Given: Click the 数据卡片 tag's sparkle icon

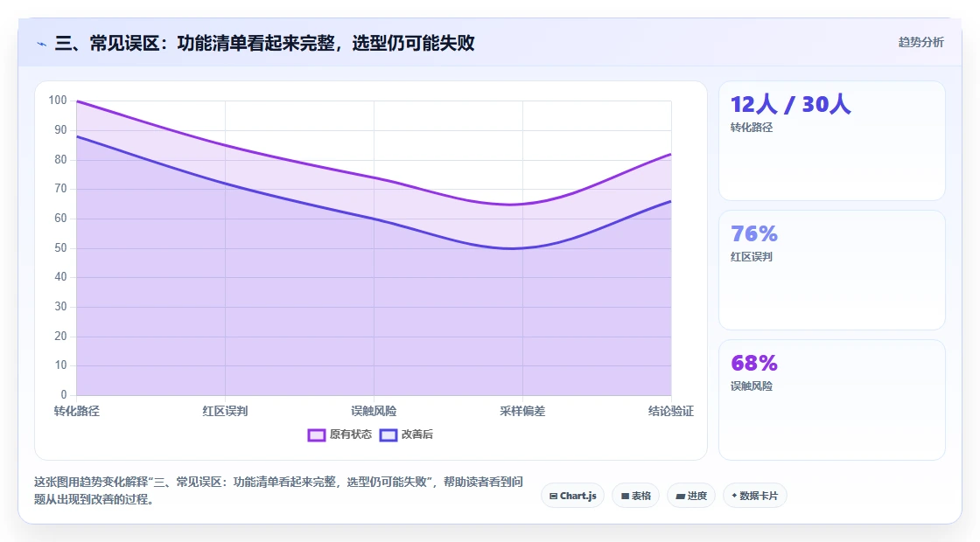Looking at the screenshot, I should (x=734, y=496).
